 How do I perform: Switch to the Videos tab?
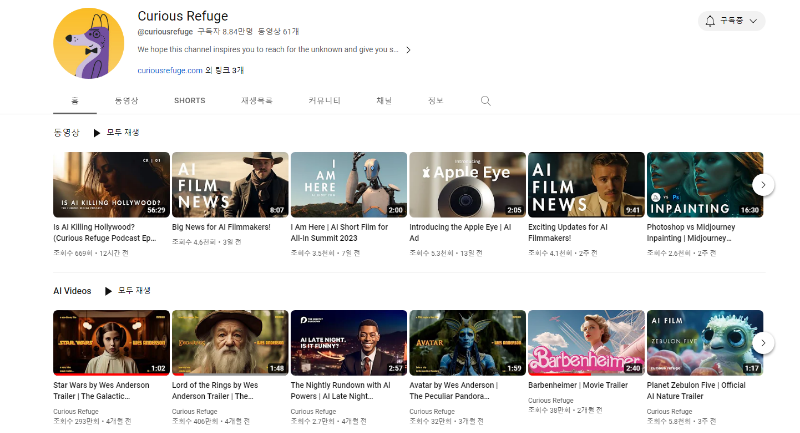pos(126,100)
